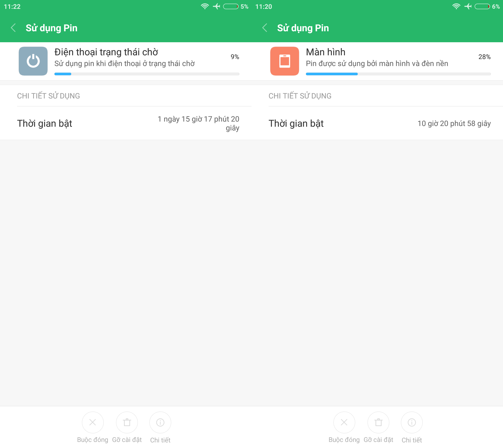Screen dimensions: 503x448
Task: Tap the 9% usage percentage
Action: tap(235, 57)
